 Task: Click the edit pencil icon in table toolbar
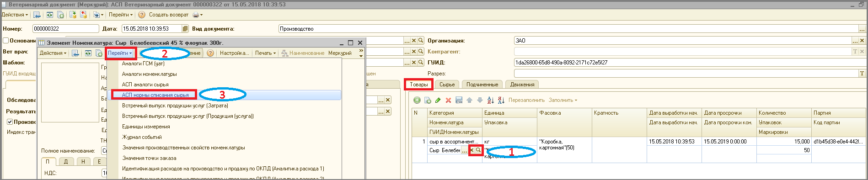click(x=438, y=100)
